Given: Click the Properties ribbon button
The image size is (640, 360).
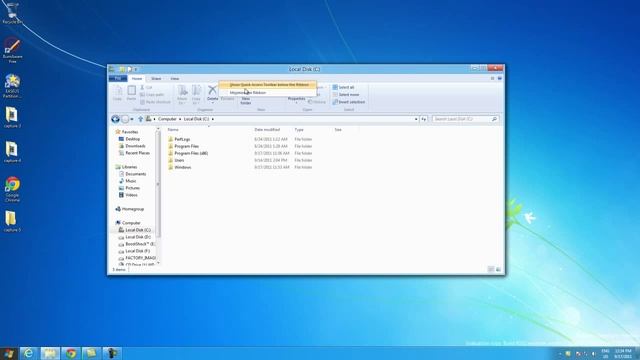Looking at the screenshot, I should coord(296,99).
